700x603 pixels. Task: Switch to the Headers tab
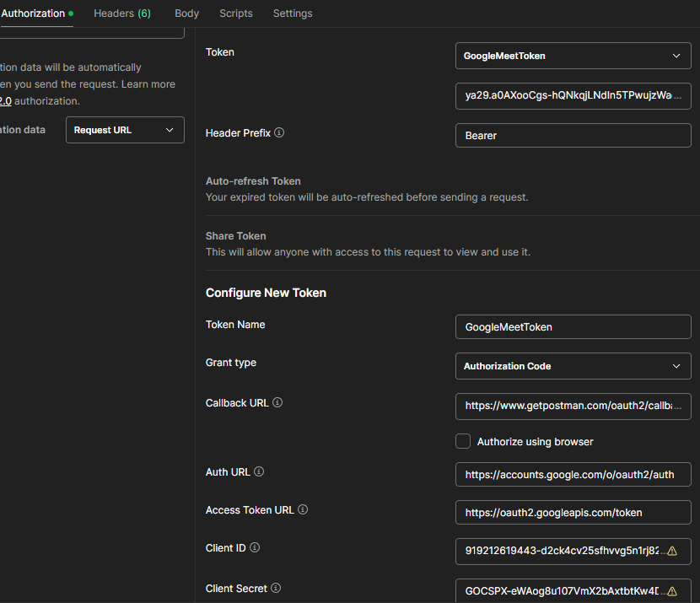[x=121, y=13]
